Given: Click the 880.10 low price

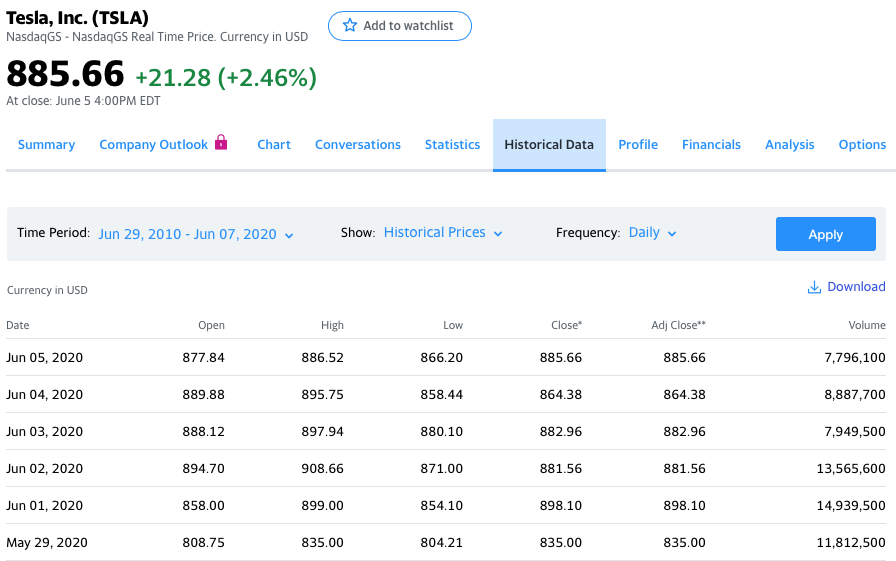Looking at the screenshot, I should click(x=442, y=432).
